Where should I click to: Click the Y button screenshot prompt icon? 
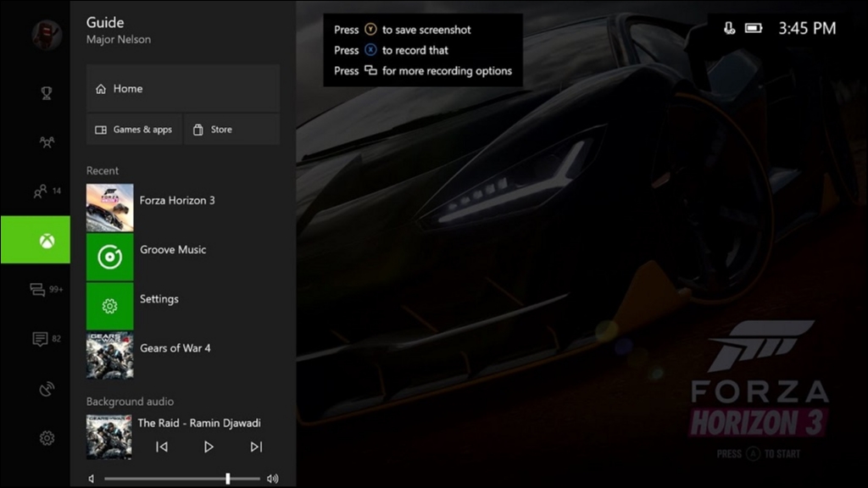click(x=370, y=30)
